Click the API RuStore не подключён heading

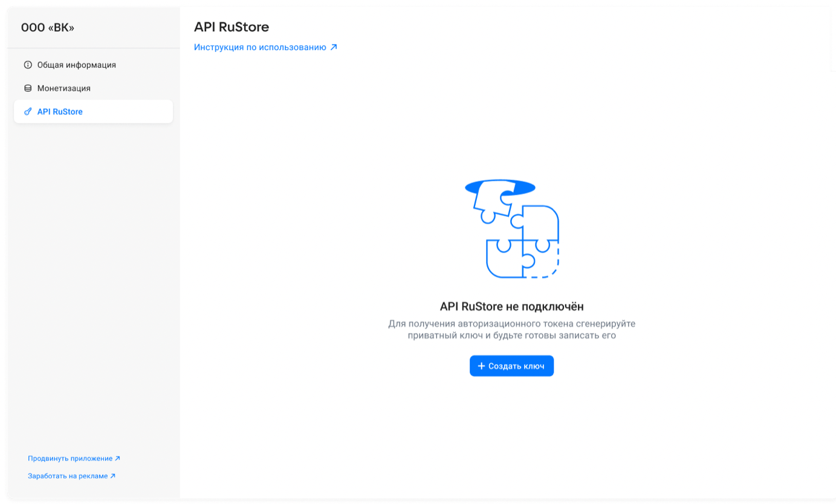coord(511,306)
